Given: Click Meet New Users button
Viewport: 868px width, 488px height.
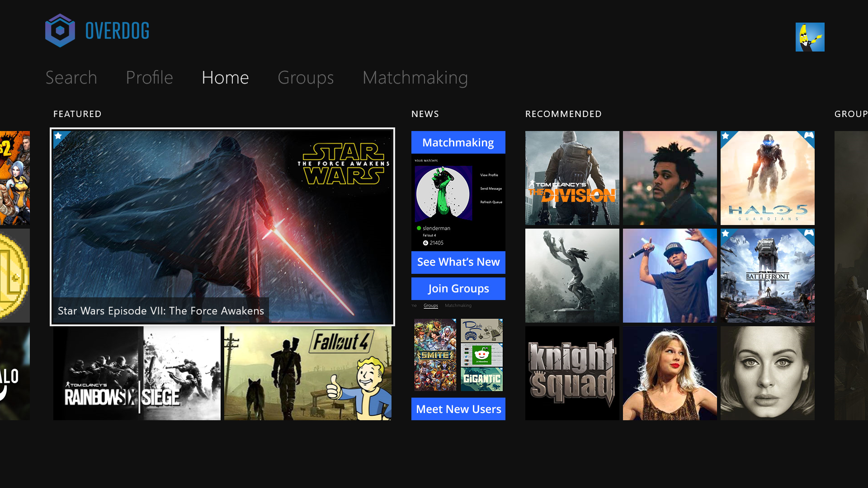Looking at the screenshot, I should pos(458,409).
